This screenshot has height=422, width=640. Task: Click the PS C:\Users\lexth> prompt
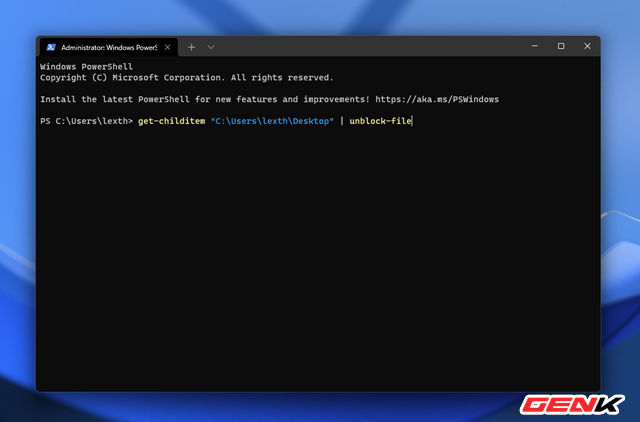(87, 121)
